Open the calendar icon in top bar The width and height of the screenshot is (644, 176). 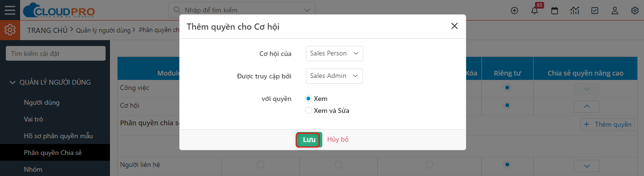coord(555,11)
